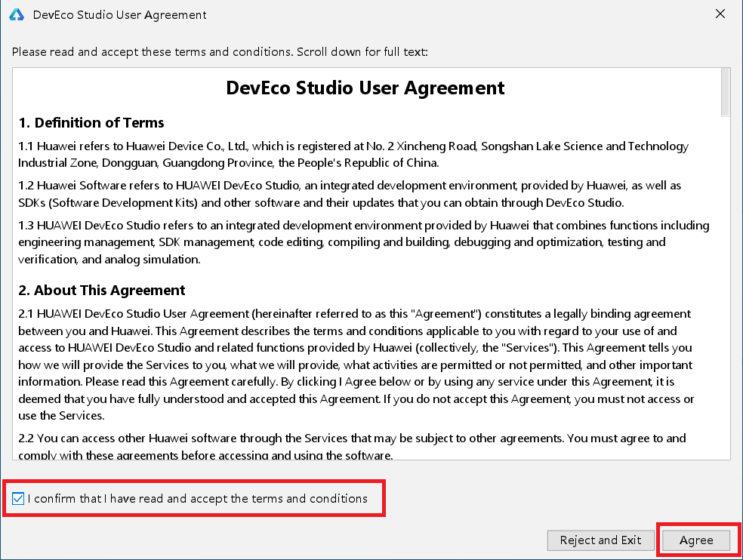
Task: Click the '1. Definition of Terms' heading
Action: tap(91, 123)
